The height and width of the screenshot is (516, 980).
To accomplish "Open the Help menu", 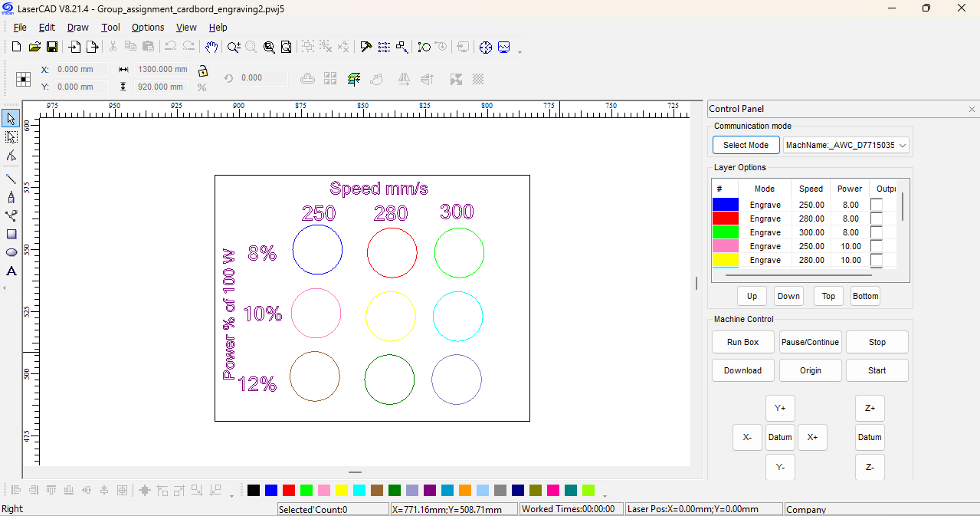I will pos(218,27).
